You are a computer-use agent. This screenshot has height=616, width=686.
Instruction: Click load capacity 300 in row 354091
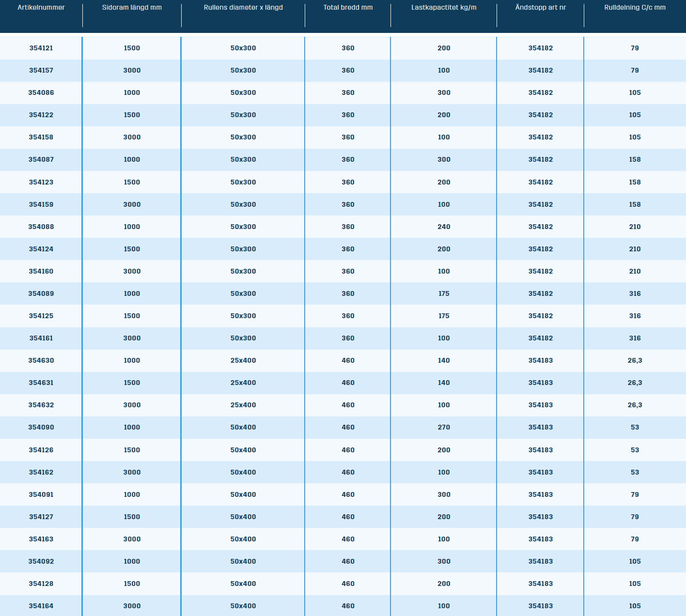pyautogui.click(x=444, y=495)
